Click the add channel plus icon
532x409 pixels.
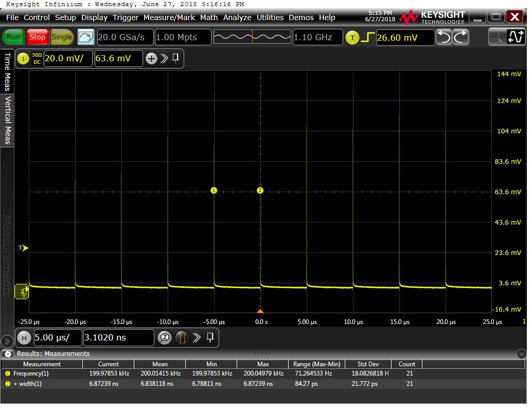[x=151, y=59]
